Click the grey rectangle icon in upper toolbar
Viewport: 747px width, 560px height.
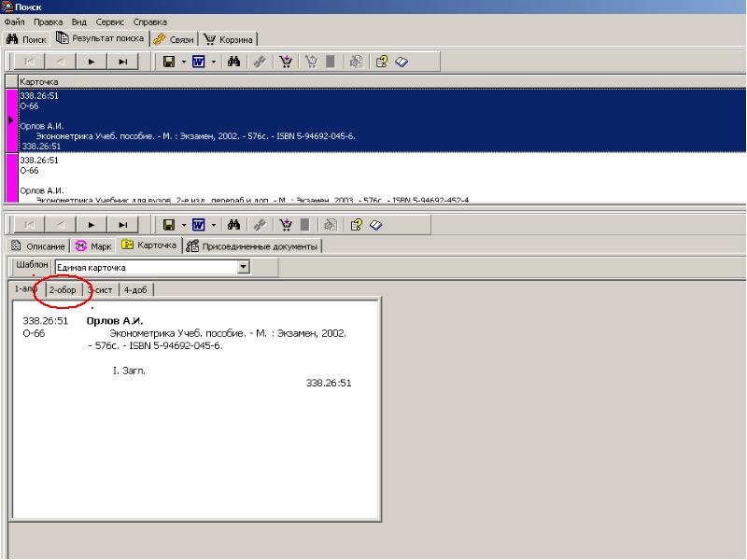pyautogui.click(x=331, y=62)
